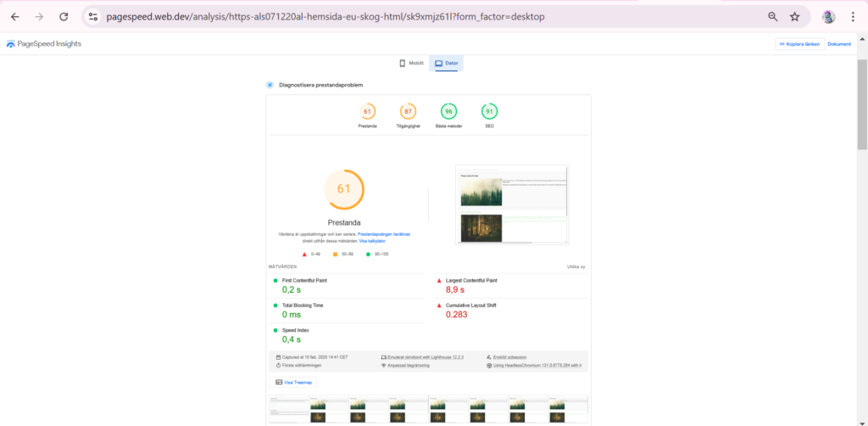Open the Dokument link

pyautogui.click(x=839, y=44)
